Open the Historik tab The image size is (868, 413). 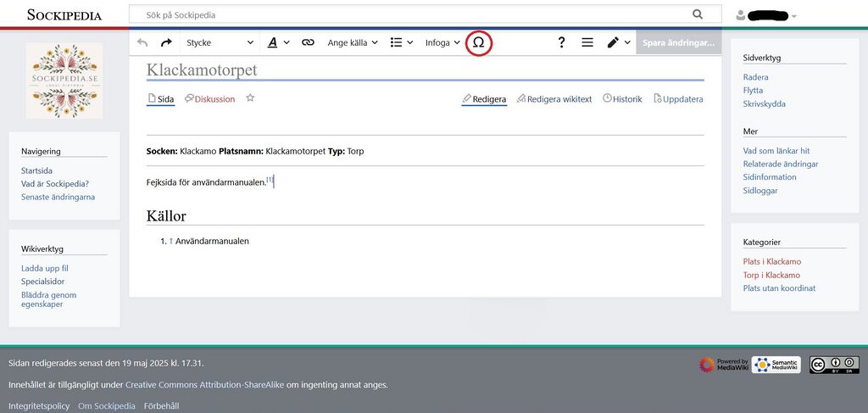(622, 99)
